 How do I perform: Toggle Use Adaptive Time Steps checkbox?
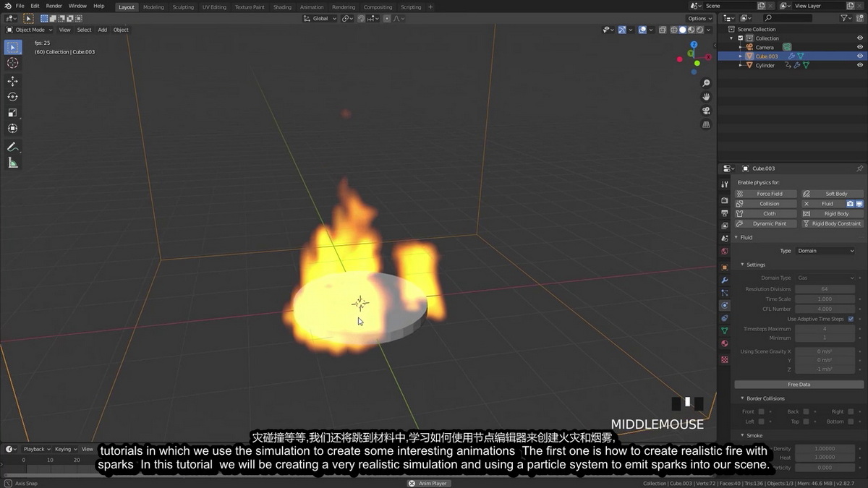[851, 319]
